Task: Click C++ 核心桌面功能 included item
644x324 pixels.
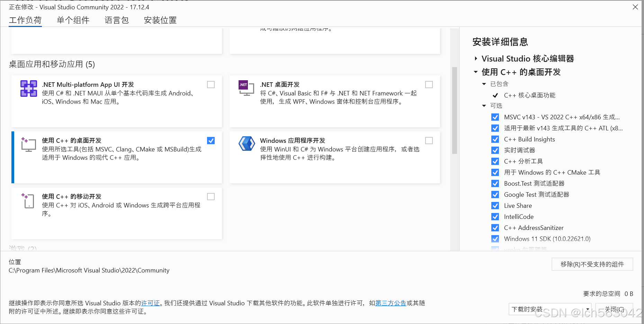Action: pos(530,95)
